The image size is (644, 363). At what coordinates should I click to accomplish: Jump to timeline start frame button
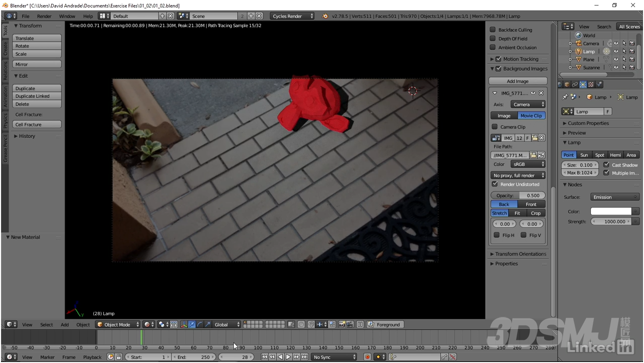264,357
